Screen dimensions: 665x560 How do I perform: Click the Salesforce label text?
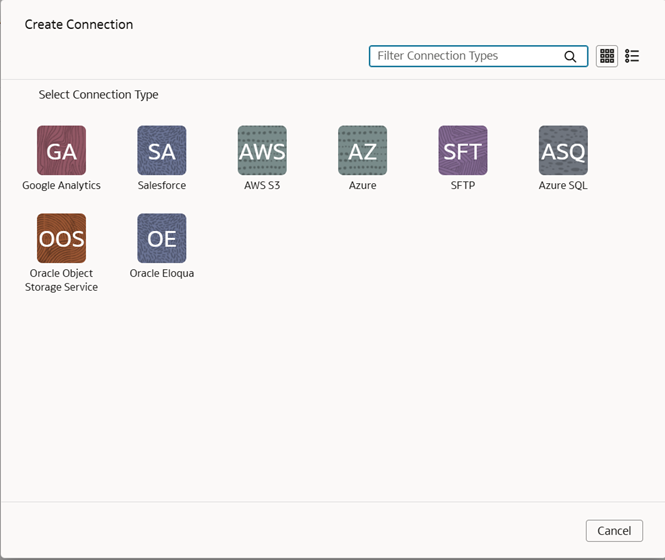tap(162, 185)
